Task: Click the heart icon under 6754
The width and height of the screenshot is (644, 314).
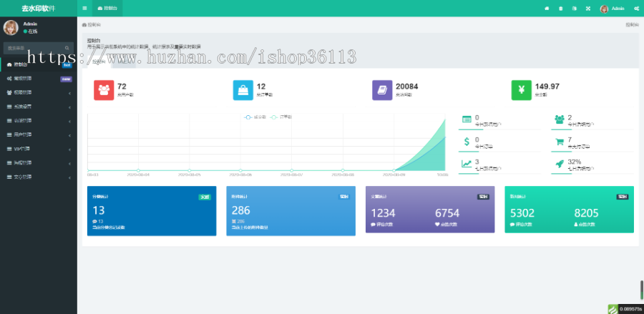Action: [437, 225]
